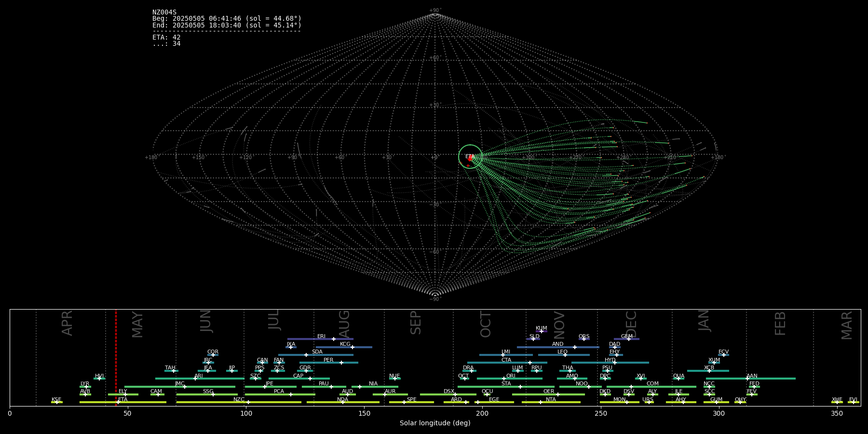Click the ERI shower bar
Screen dimensions: 868x434
(x=320, y=339)
